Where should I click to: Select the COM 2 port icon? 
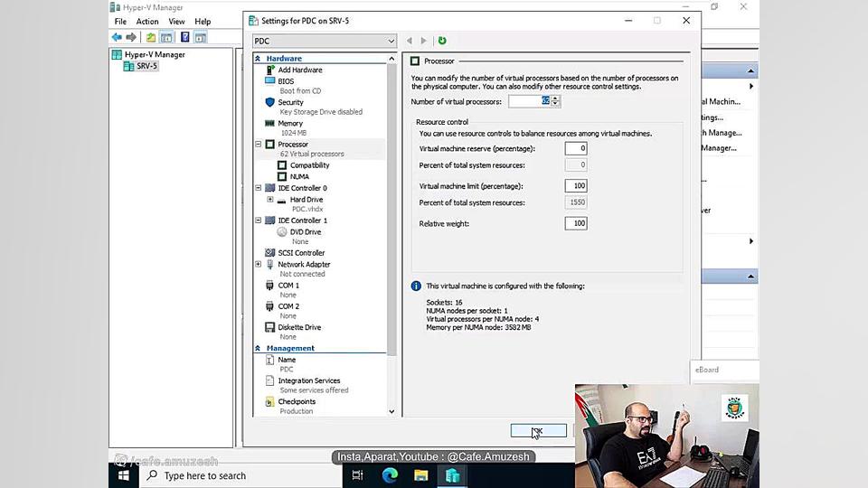click(269, 306)
